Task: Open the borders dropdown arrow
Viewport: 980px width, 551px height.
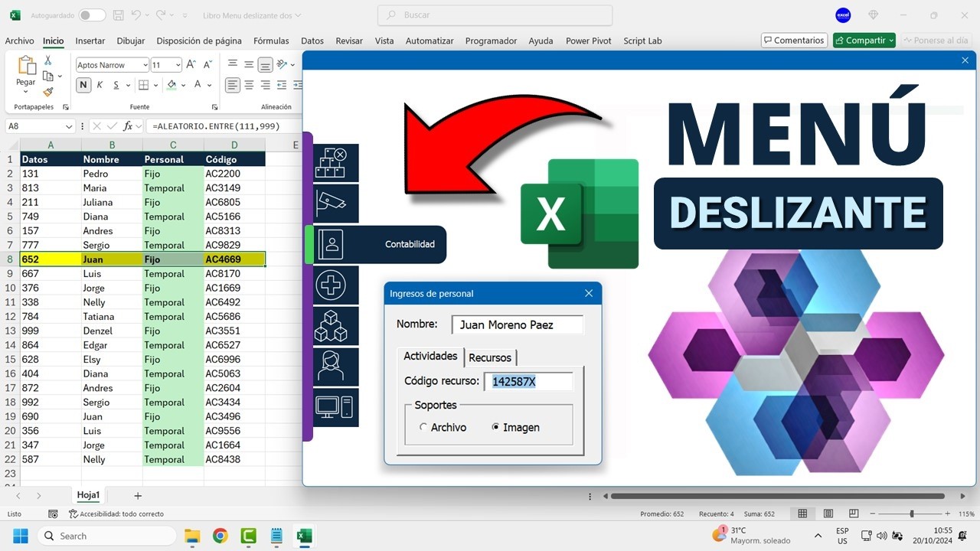Action: [x=156, y=85]
